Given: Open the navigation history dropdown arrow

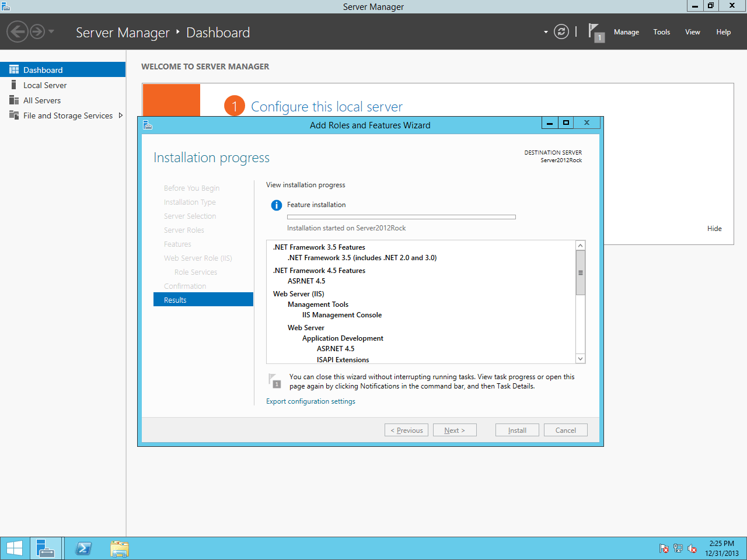Looking at the screenshot, I should pyautogui.click(x=51, y=32).
